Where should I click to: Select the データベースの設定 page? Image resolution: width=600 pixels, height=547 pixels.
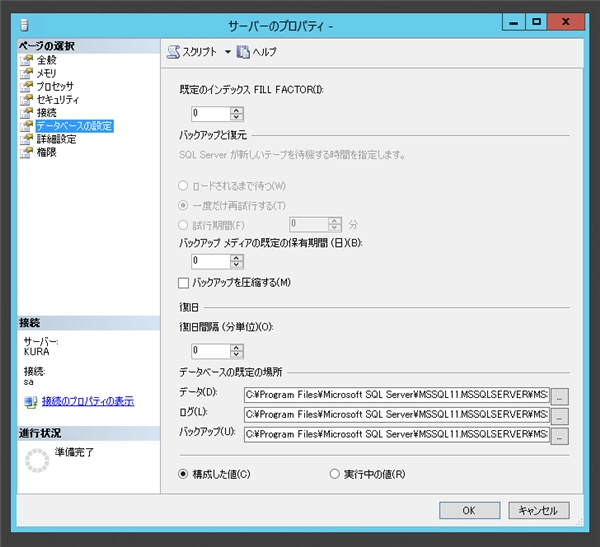tap(75, 126)
